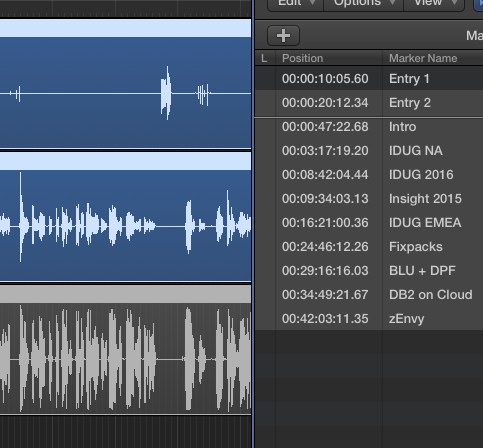The height and width of the screenshot is (448, 483).
Task: Select the Fixpacks marker name
Action: 416,247
